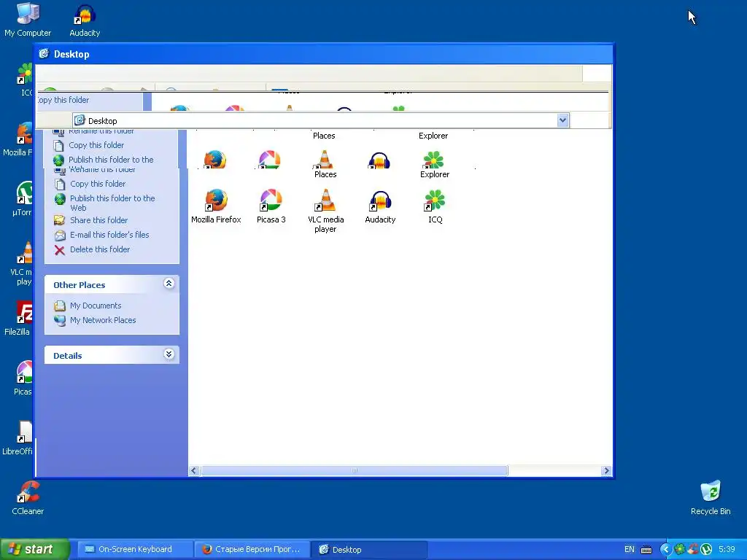Image resolution: width=747 pixels, height=560 pixels.
Task: Select Mozilla Firefox shortcut in Desktop window
Action: [216, 206]
